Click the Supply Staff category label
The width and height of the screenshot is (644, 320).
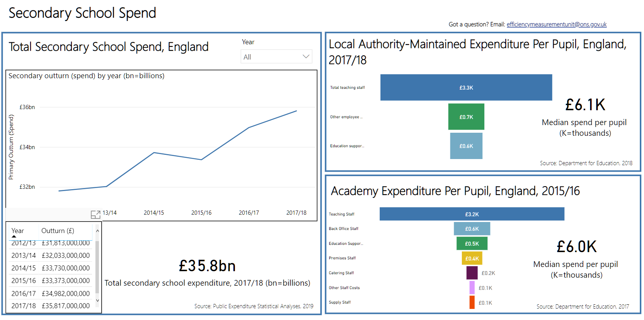pyautogui.click(x=340, y=302)
